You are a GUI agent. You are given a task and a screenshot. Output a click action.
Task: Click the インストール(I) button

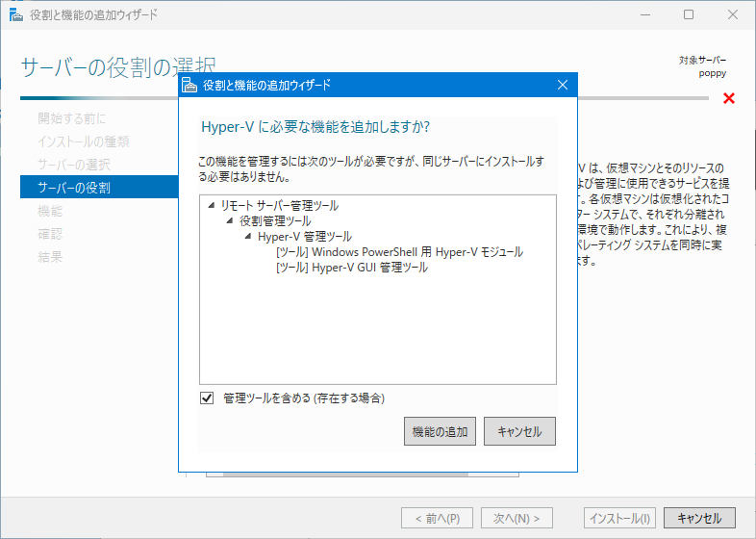(x=620, y=518)
